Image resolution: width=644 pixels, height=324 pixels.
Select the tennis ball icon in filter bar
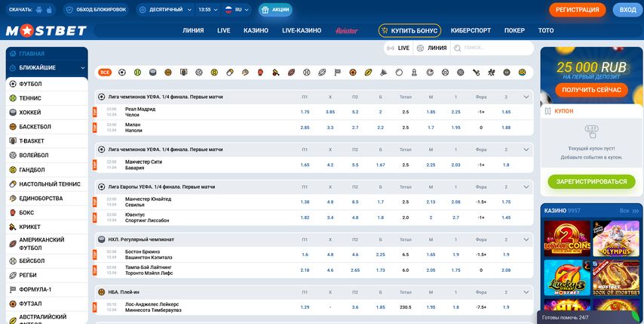coord(137,73)
